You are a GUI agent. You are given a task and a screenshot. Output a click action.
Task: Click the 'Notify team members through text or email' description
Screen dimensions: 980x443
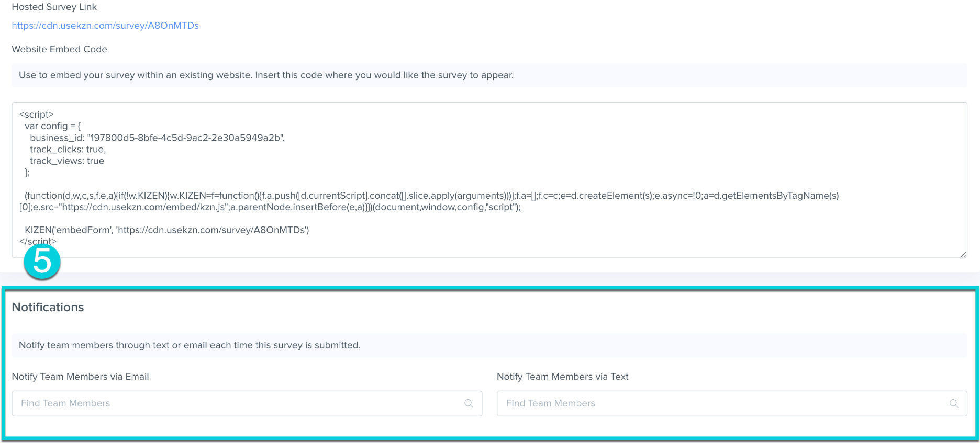(190, 345)
